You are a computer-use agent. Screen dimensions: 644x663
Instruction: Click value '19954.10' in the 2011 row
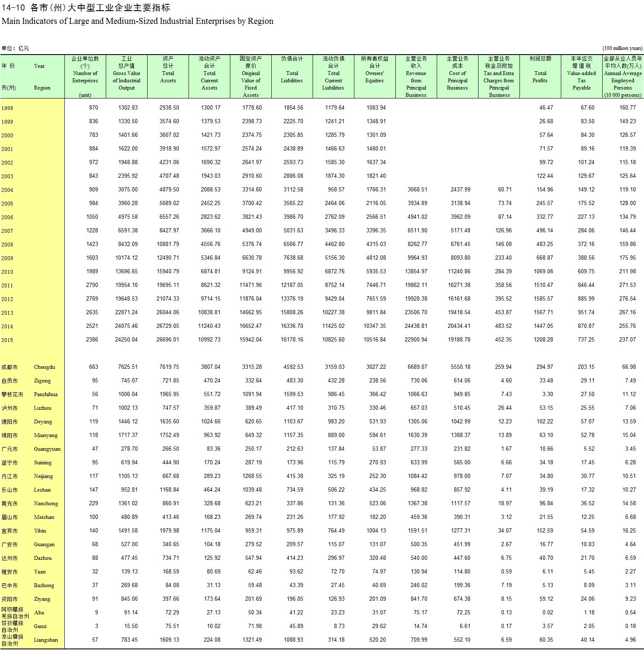click(x=127, y=285)
